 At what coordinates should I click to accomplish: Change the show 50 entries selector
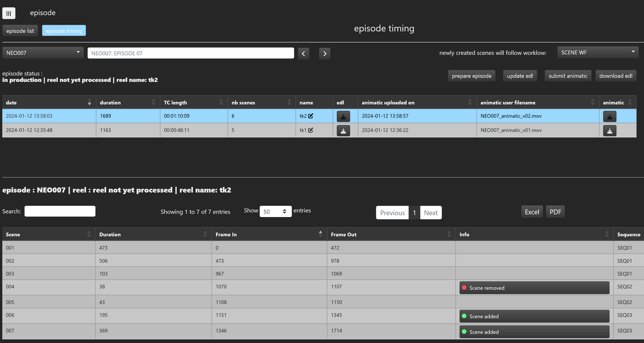click(275, 212)
